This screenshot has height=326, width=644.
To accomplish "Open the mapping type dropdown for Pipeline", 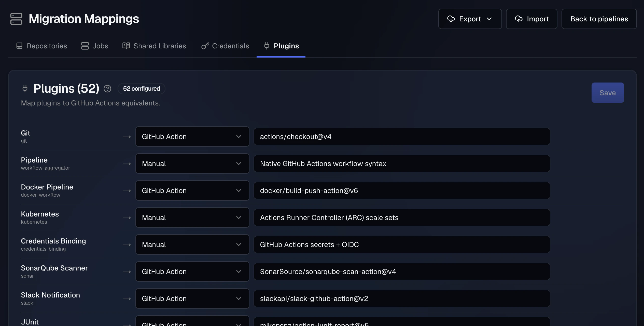I will (192, 164).
